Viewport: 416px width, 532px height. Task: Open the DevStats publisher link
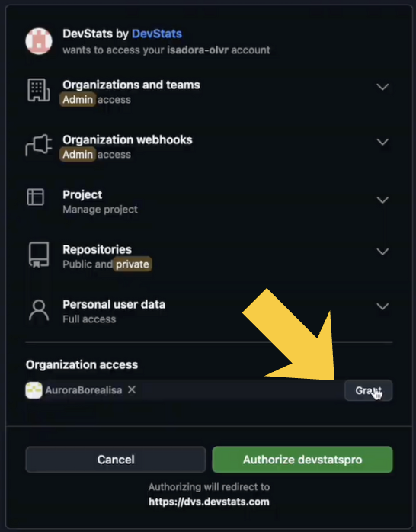(157, 34)
